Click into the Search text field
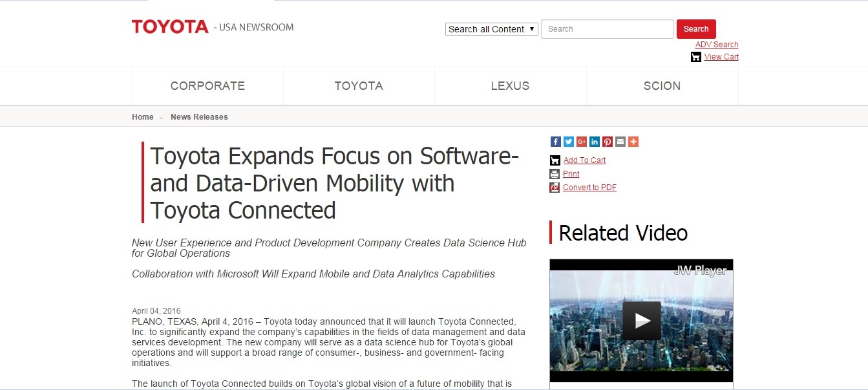Viewport: 868px width, 390px height. 607,29
